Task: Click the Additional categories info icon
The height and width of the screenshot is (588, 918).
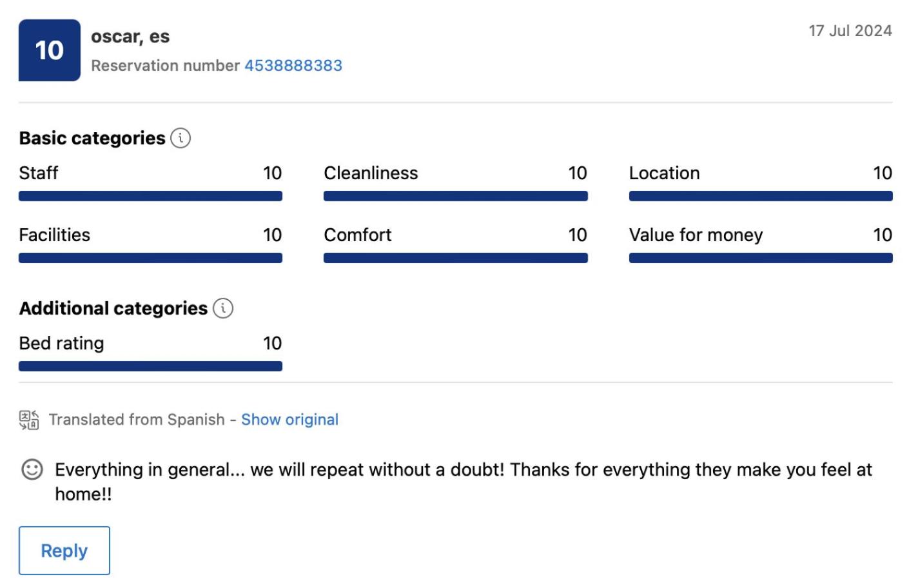Action: pyautogui.click(x=223, y=308)
